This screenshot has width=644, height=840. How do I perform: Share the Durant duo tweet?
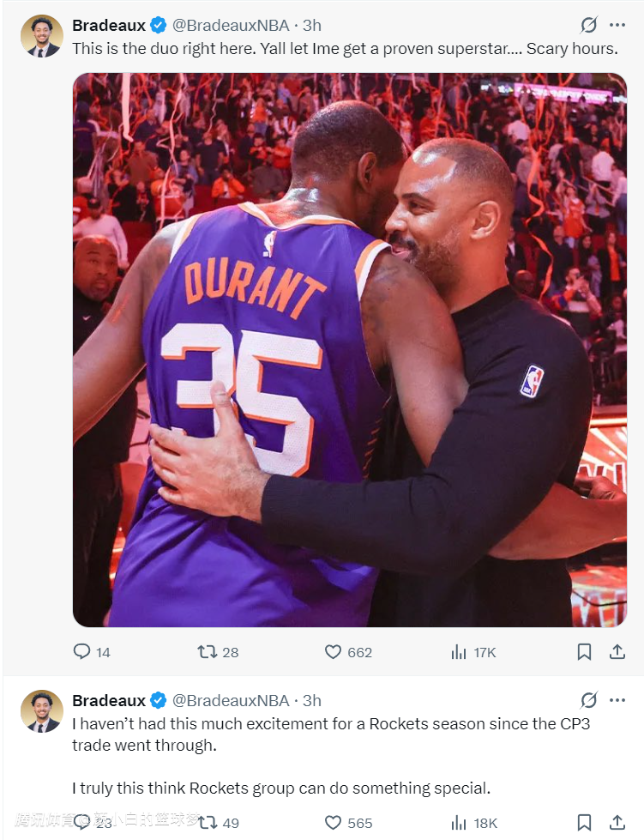click(617, 652)
